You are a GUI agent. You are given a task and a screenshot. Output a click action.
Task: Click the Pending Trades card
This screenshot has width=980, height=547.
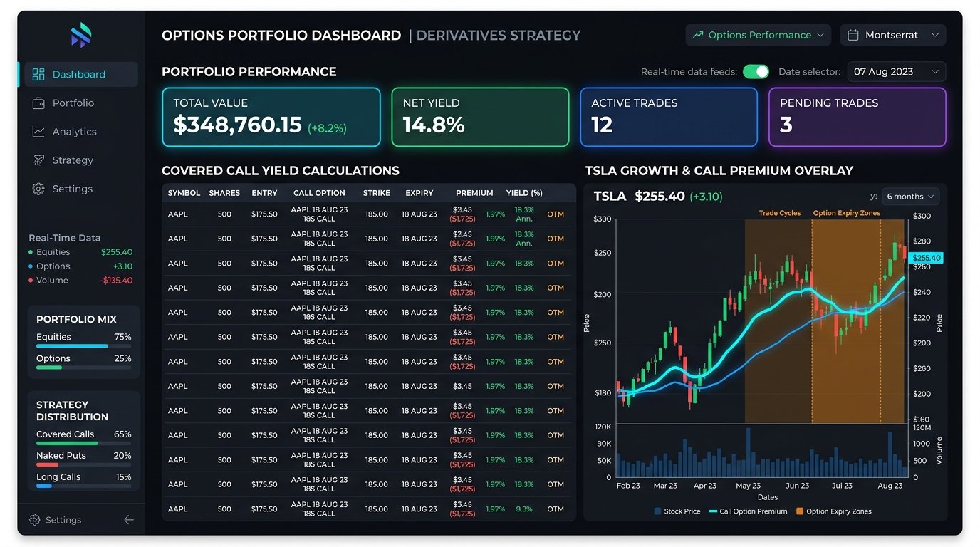(x=857, y=118)
